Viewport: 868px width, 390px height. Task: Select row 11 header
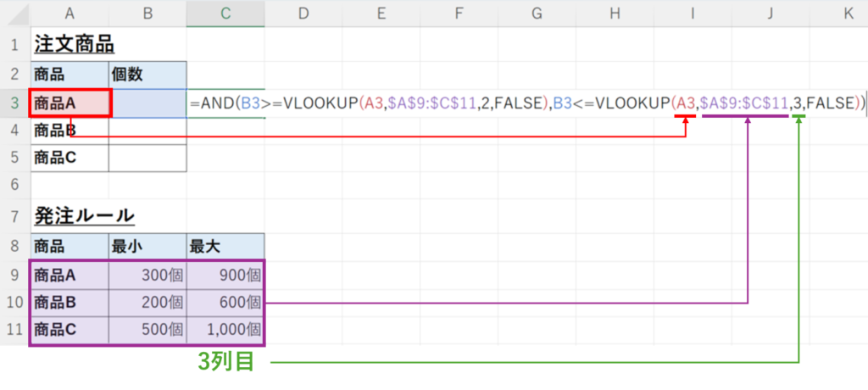coord(15,331)
